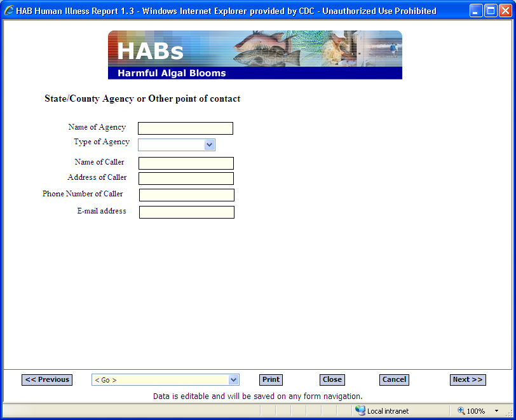Click the 'Data is editable and will be saved' notice
This screenshot has width=516, height=420.
[x=257, y=396]
